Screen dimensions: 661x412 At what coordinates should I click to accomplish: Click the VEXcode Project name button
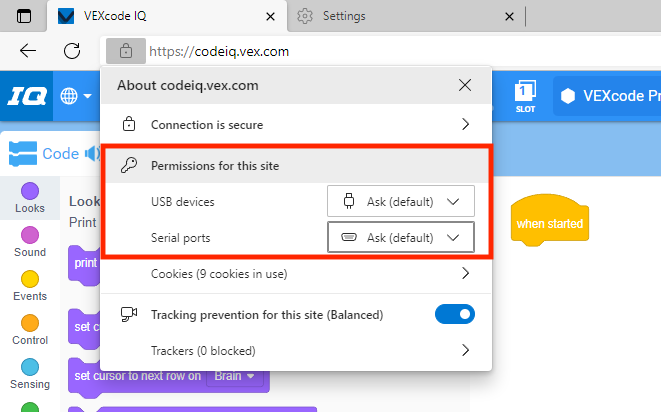point(606,96)
